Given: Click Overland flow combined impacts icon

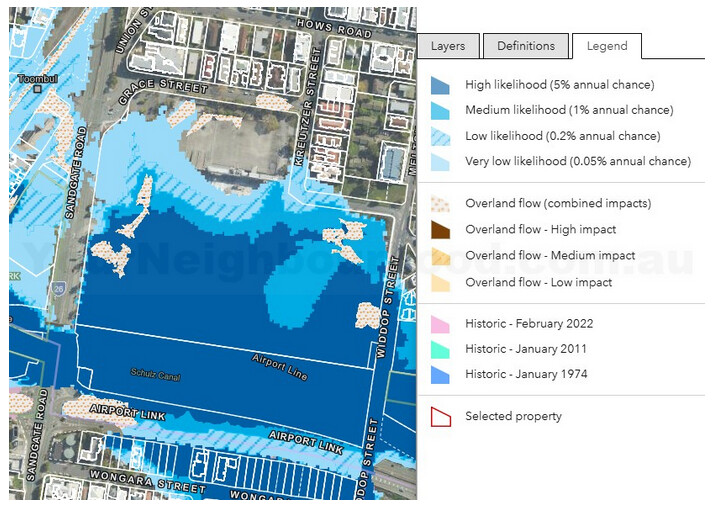Looking at the screenshot, I should click(x=440, y=204).
